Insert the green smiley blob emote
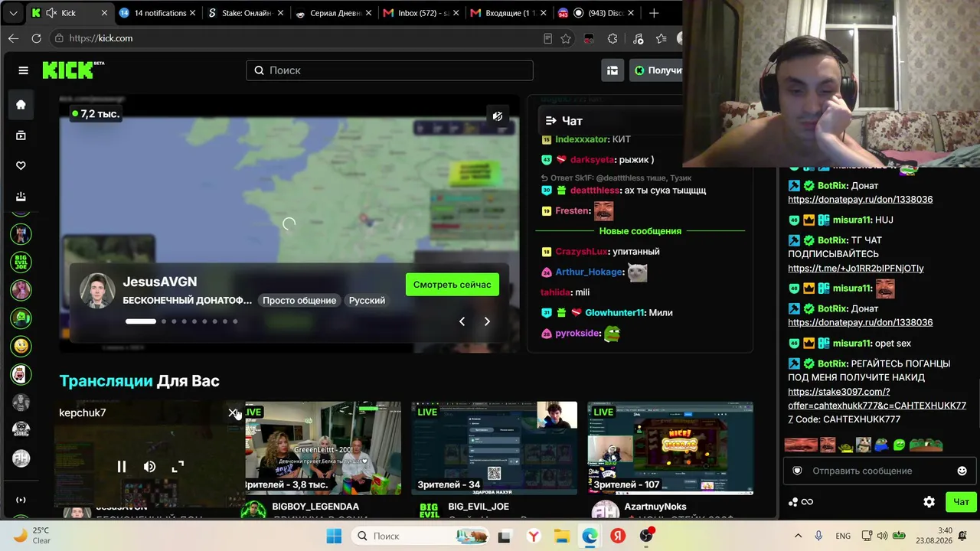 [900, 445]
